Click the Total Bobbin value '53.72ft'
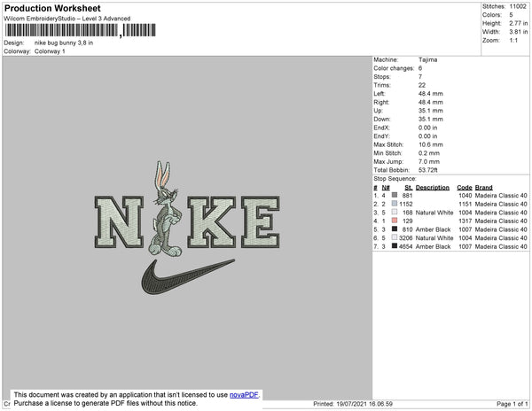This screenshot has width=532, height=411. [428, 170]
